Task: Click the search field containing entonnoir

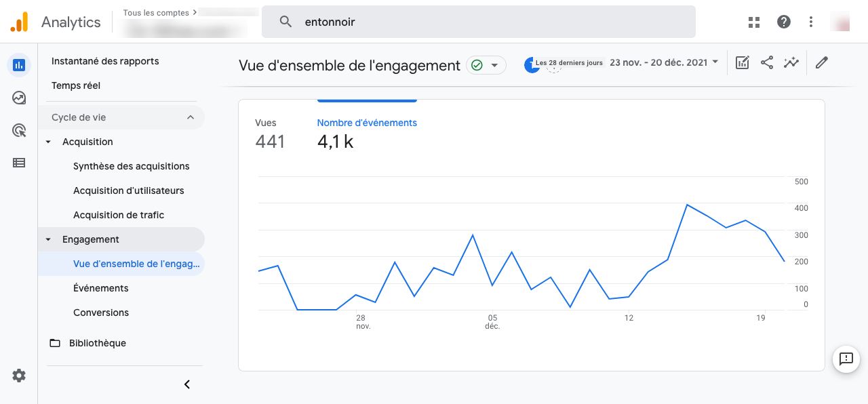Action: click(478, 22)
